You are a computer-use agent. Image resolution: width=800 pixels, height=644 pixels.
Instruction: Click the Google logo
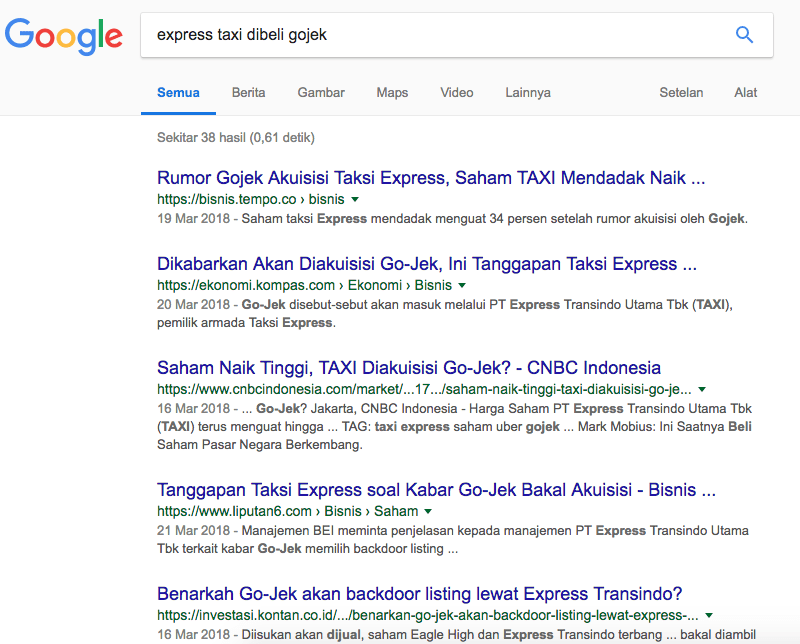(64, 36)
